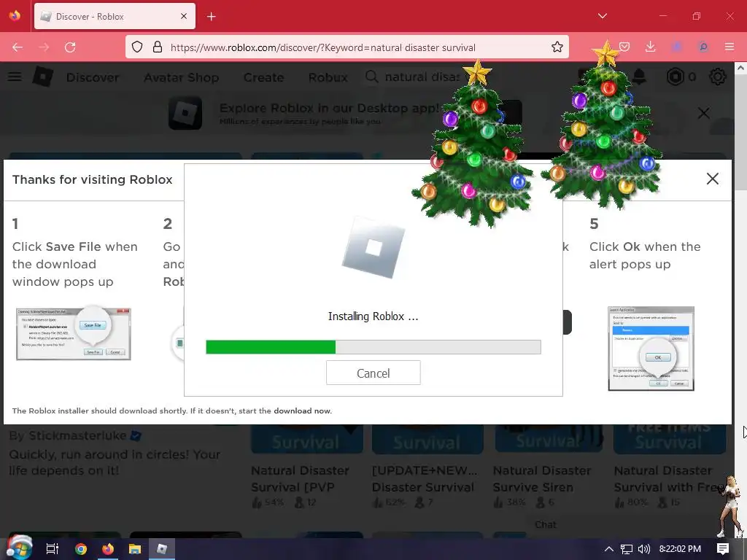Viewport: 747px width, 560px height.
Task: Click the padlock site info icon
Action: [x=158, y=47]
